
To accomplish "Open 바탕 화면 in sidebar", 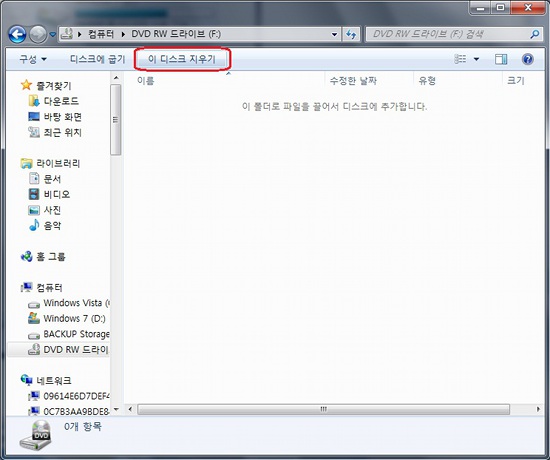I will coord(63,116).
